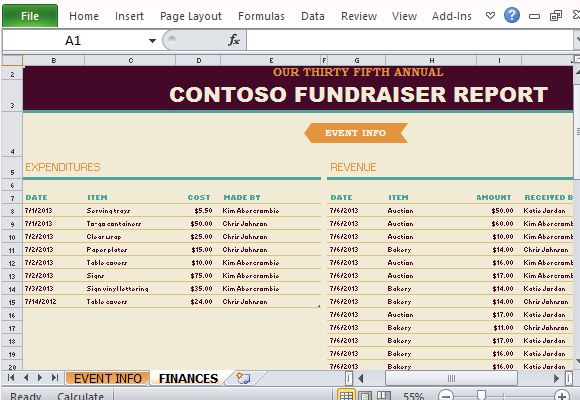Click the Select All corner button

tap(12, 60)
